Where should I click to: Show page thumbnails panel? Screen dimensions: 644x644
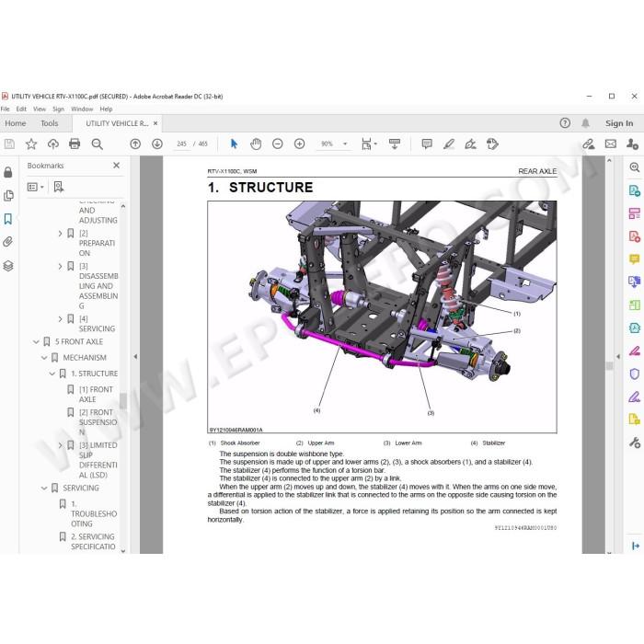pyautogui.click(x=7, y=195)
